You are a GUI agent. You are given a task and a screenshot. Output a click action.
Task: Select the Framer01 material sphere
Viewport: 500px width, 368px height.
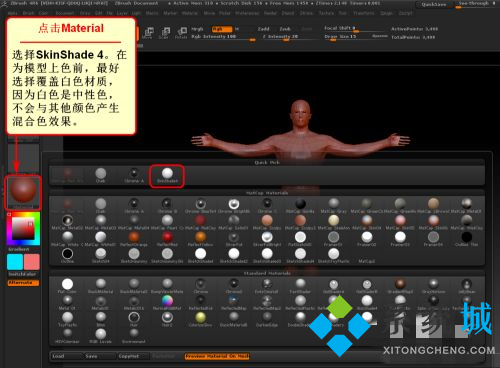click(333, 239)
